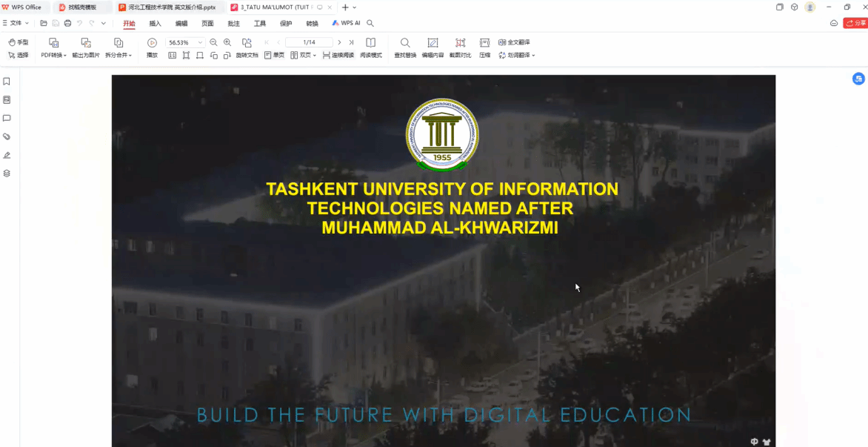This screenshot has height=447, width=868.
Task: Open the Annotate (批注) ribbon tab
Action: click(x=233, y=24)
